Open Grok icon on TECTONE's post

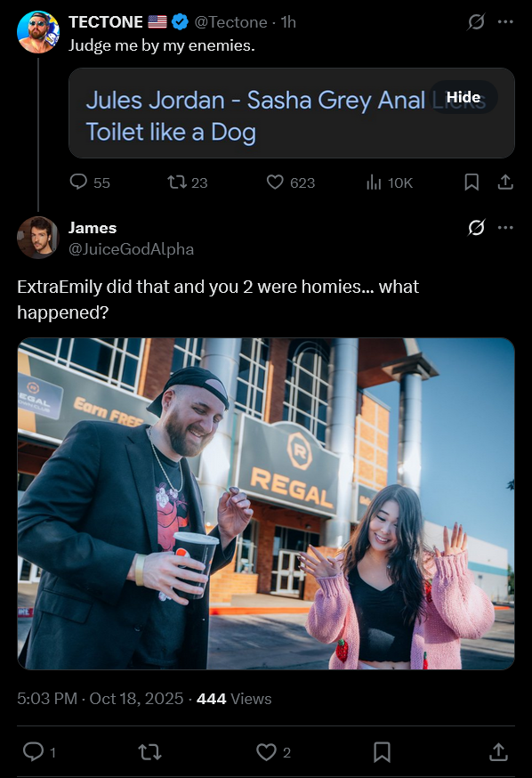point(476,22)
